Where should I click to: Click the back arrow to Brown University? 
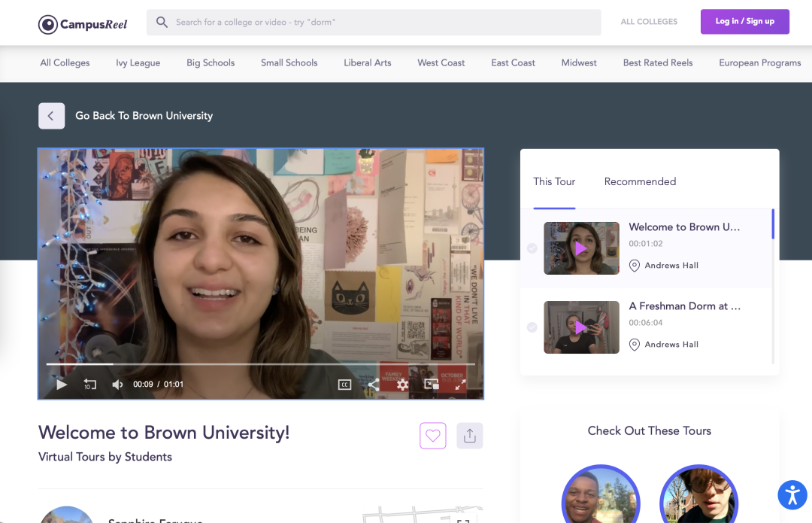(x=51, y=116)
